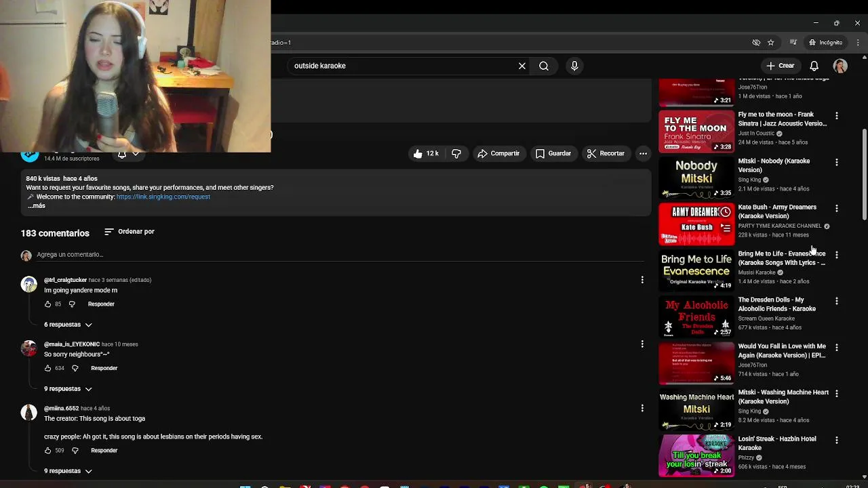Open YouTube notifications bell
The width and height of the screenshot is (868, 488).
point(814,66)
